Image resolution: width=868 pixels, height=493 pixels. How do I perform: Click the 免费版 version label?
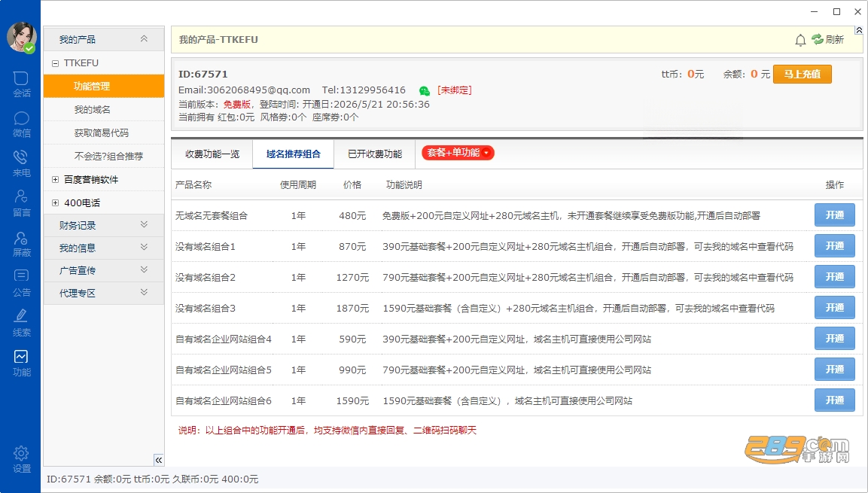(x=237, y=105)
